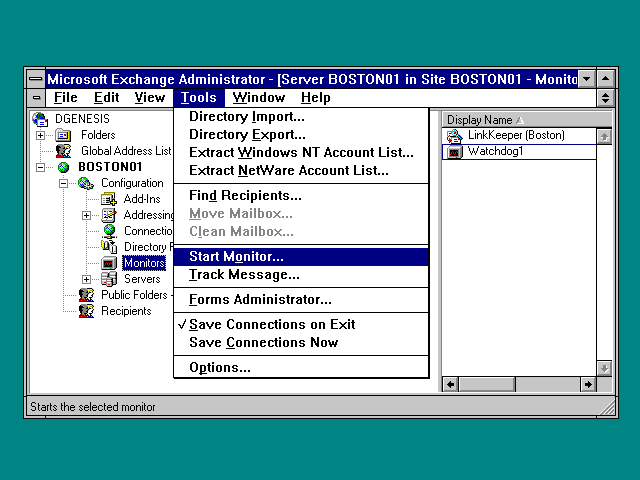
Task: Click the Recipients icon
Action: pos(86,311)
